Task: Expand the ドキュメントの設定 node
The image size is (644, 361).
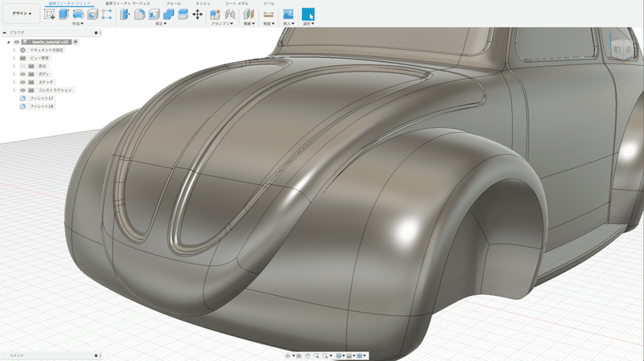Action: 14,50
